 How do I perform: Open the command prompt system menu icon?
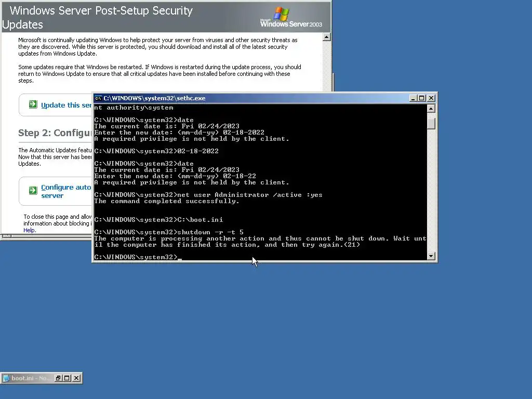point(98,98)
